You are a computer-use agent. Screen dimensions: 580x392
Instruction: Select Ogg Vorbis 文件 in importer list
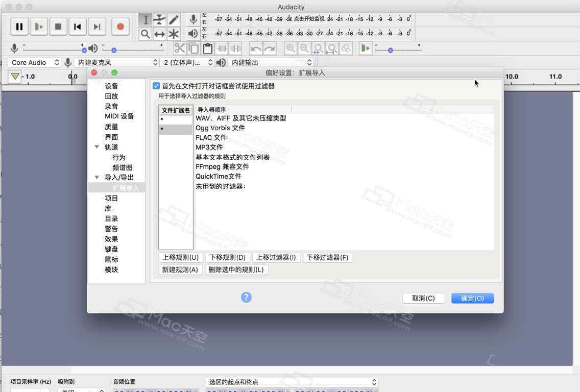[220, 128]
